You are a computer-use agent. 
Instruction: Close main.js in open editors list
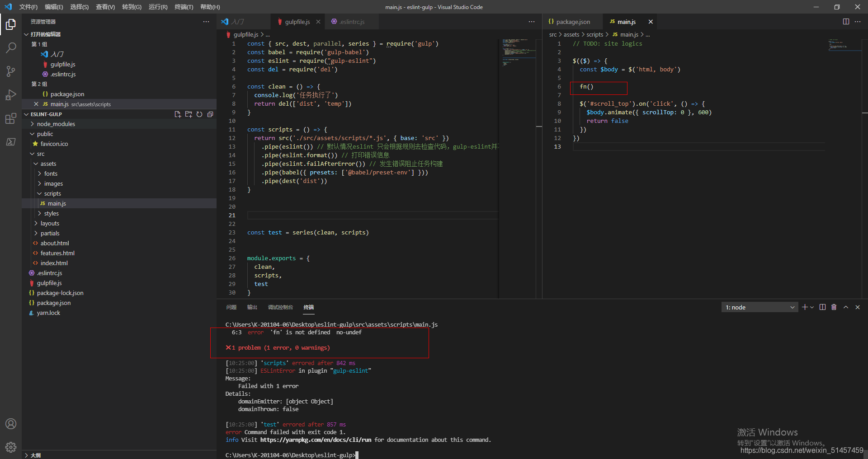36,104
